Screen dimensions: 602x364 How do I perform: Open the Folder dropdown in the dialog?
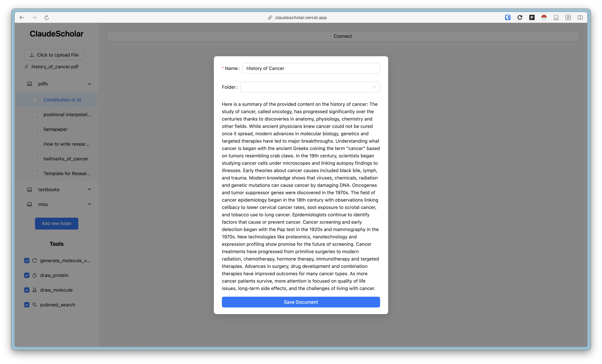pyautogui.click(x=310, y=87)
